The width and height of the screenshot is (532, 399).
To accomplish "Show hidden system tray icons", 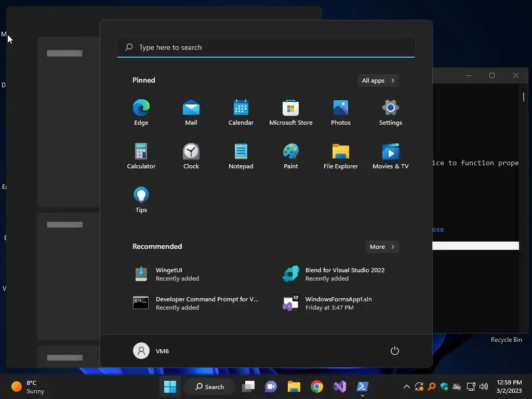I will tap(406, 387).
